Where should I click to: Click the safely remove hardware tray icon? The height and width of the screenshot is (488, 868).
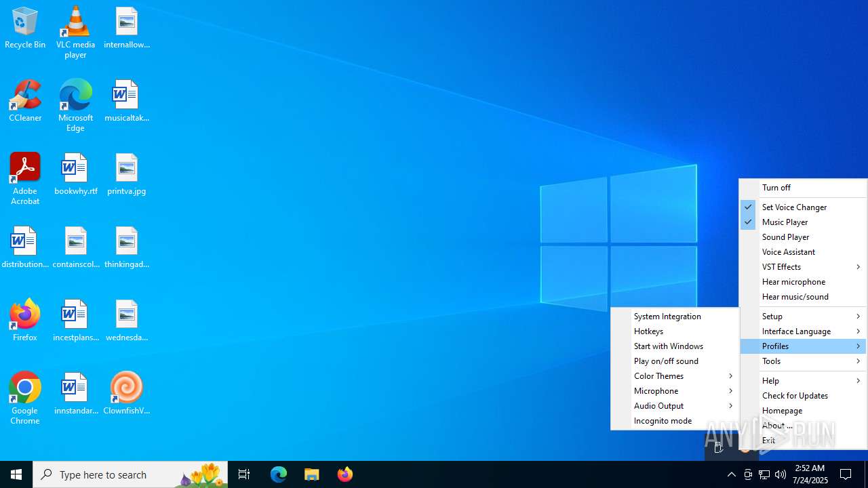pos(719,447)
